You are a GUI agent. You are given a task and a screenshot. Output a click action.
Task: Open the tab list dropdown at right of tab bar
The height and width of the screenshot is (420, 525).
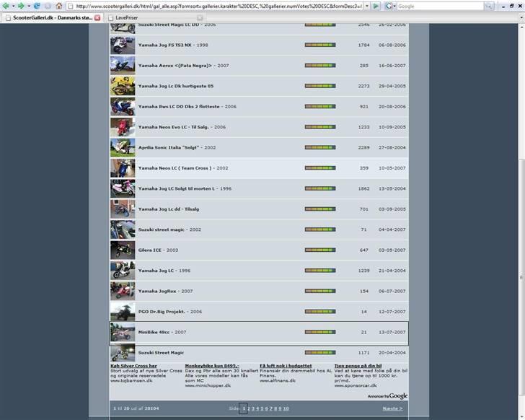(521, 17)
